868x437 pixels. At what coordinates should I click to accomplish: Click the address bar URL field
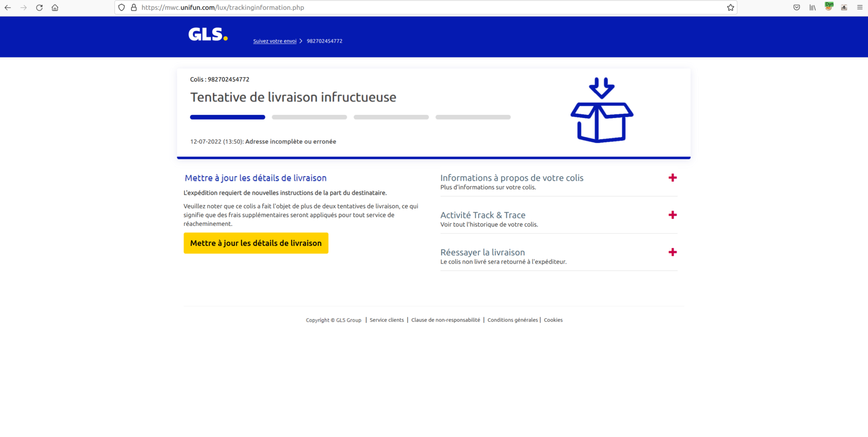pos(425,8)
